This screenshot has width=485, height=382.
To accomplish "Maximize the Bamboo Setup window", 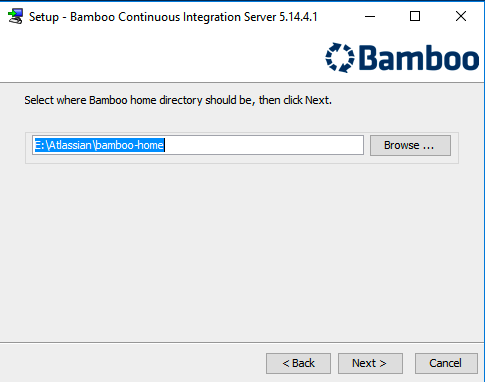I will (415, 16).
